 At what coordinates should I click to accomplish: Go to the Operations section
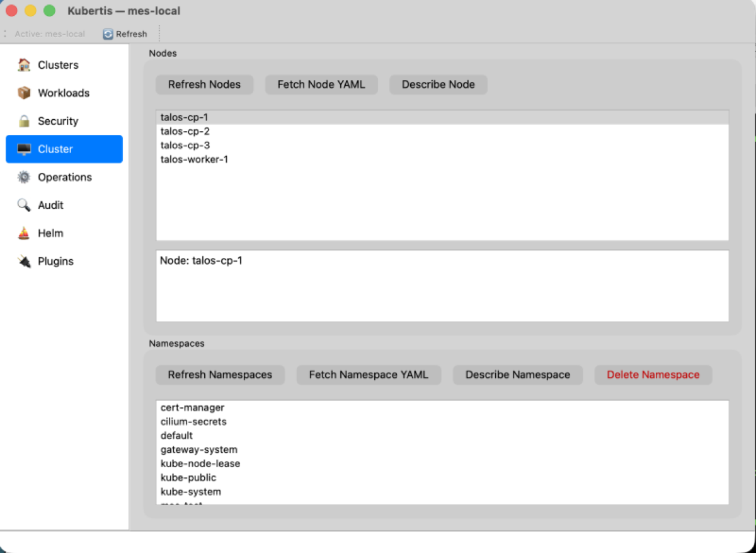point(64,177)
